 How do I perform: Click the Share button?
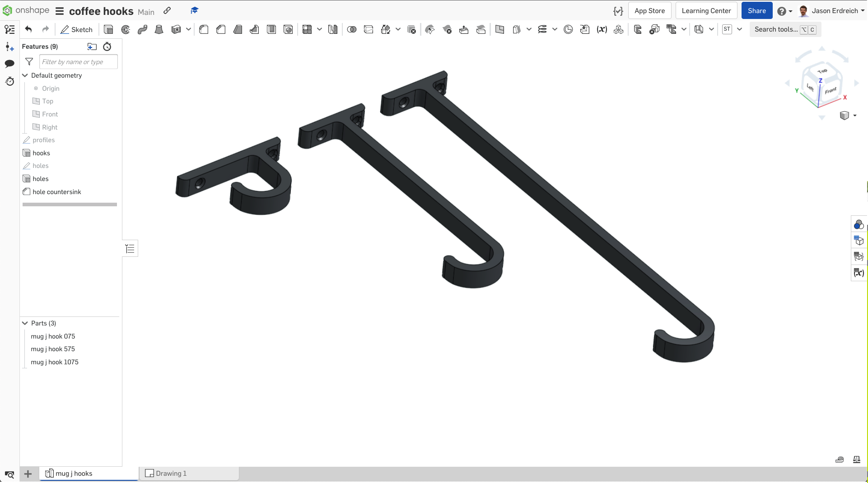tap(756, 10)
